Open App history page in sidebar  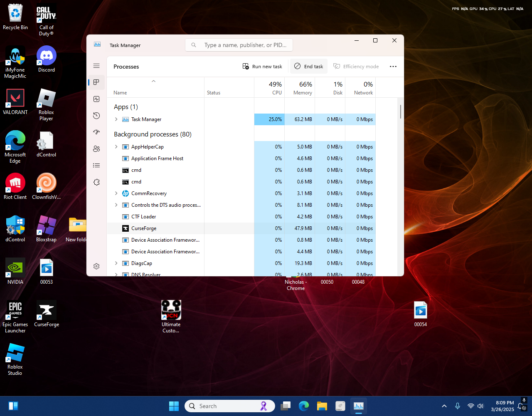(96, 116)
